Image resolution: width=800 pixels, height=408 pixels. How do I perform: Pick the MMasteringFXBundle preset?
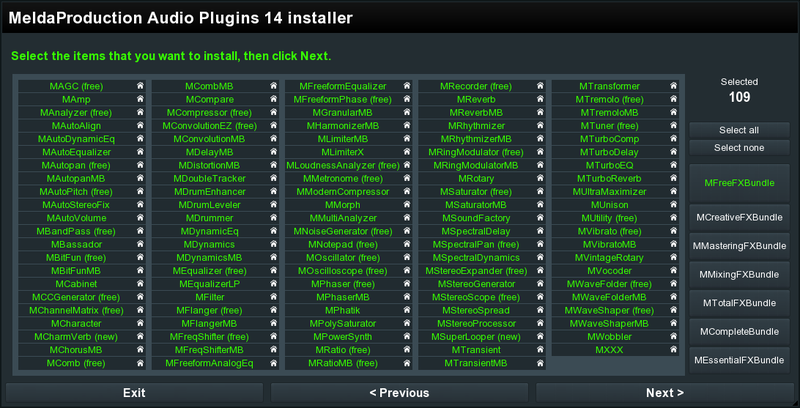739,246
